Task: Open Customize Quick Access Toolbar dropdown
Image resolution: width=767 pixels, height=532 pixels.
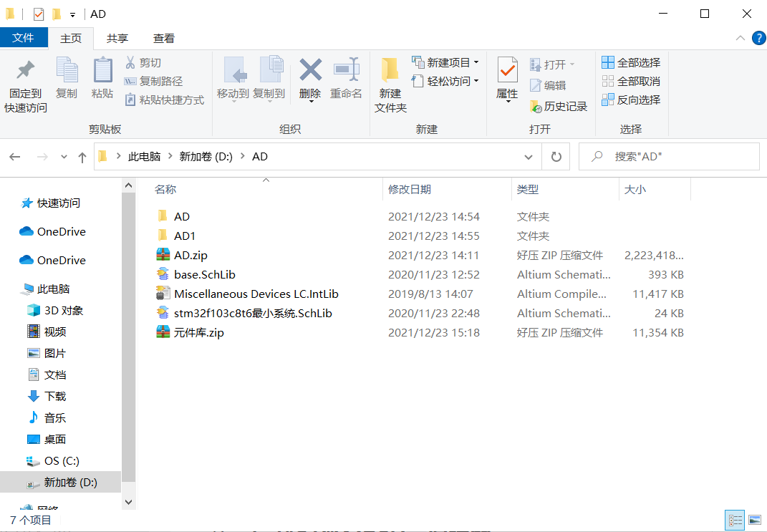Action: tap(72, 14)
